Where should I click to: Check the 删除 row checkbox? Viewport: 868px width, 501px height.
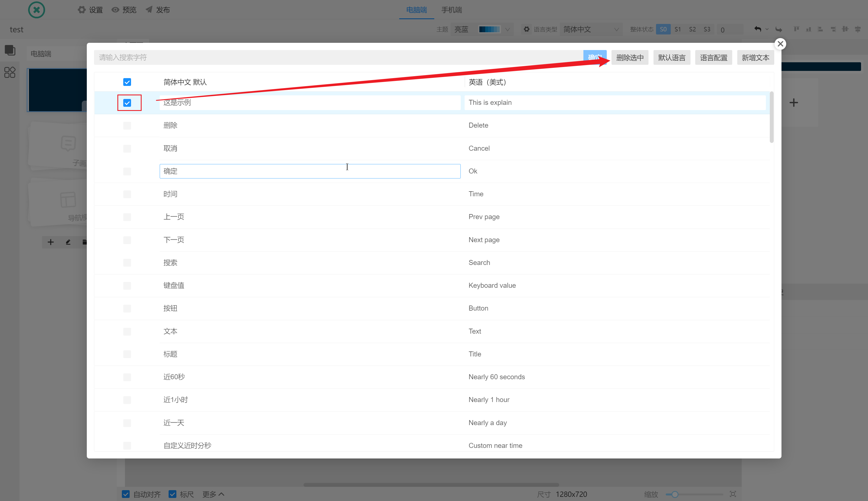[x=127, y=126]
